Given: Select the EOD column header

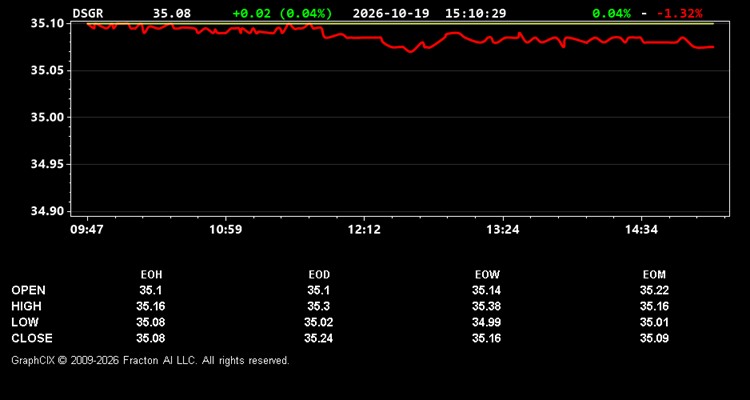Looking at the screenshot, I should [x=319, y=275].
